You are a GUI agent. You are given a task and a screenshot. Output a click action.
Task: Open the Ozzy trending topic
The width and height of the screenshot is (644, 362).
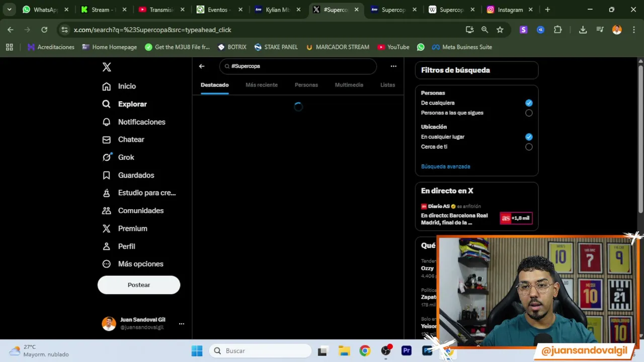pyautogui.click(x=428, y=268)
